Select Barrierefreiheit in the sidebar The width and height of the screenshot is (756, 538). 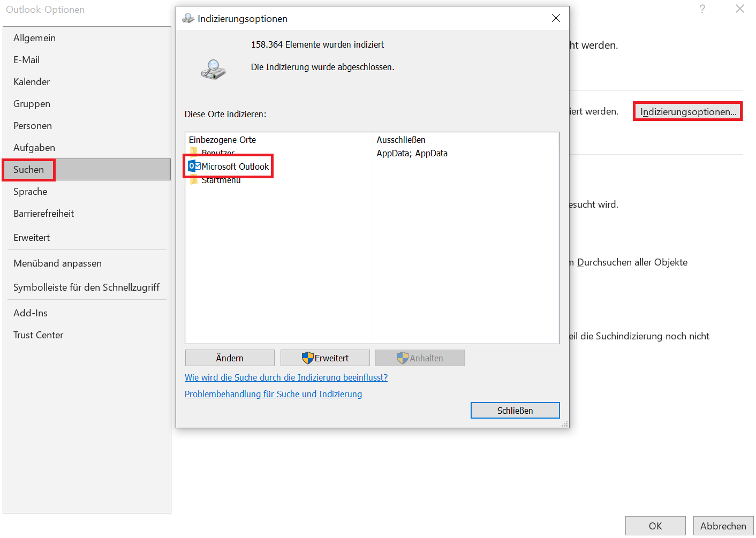tap(87, 214)
